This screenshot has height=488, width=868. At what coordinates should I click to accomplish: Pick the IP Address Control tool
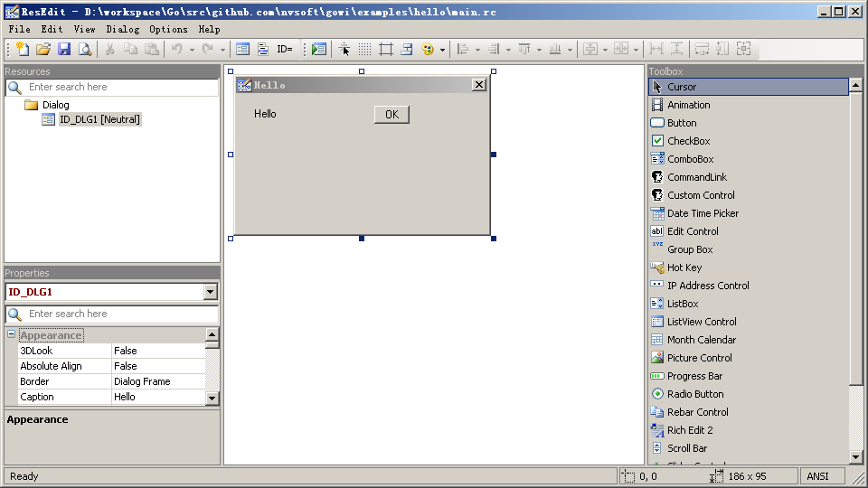click(x=749, y=286)
